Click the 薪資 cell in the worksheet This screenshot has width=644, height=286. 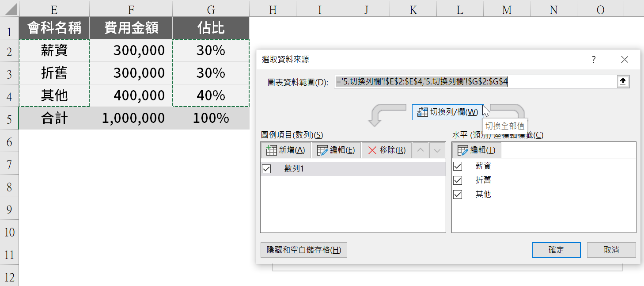click(x=54, y=51)
